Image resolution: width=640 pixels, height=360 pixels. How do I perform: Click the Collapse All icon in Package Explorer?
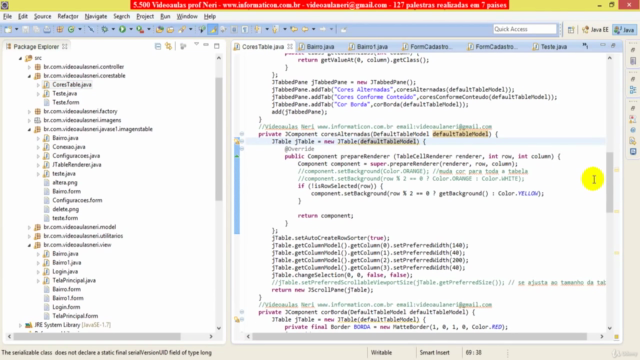(158, 47)
